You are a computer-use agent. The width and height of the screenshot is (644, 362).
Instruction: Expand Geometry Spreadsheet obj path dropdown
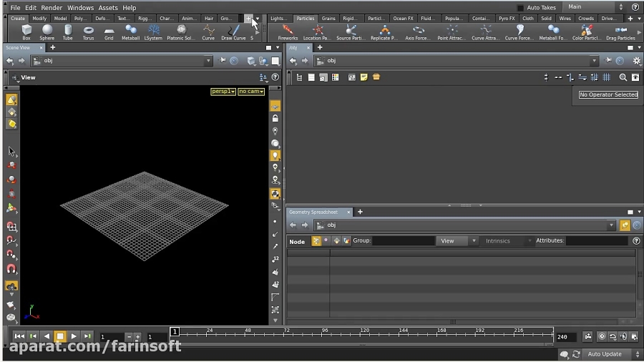[x=611, y=225]
